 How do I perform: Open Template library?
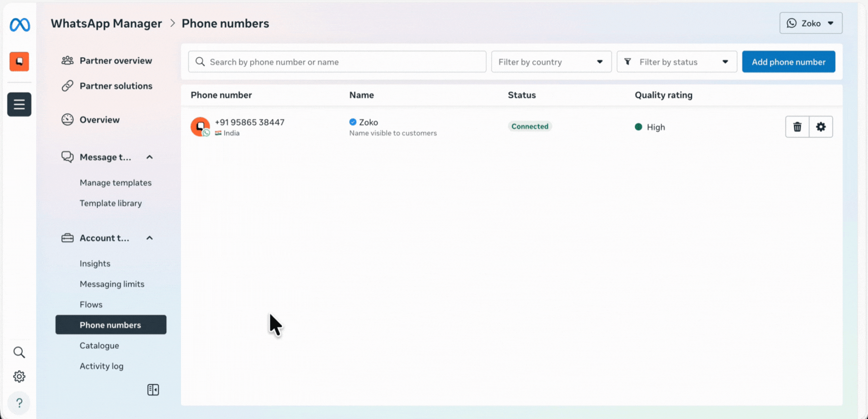coord(111,203)
